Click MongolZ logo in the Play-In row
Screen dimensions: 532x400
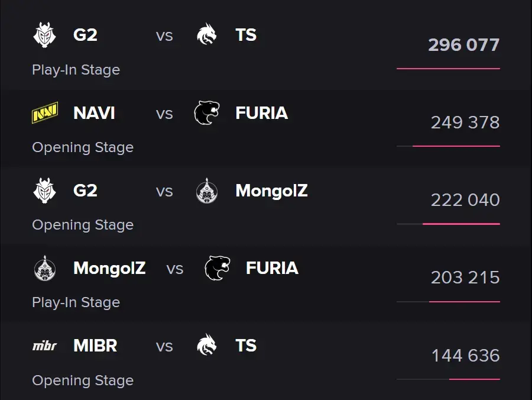(x=45, y=268)
